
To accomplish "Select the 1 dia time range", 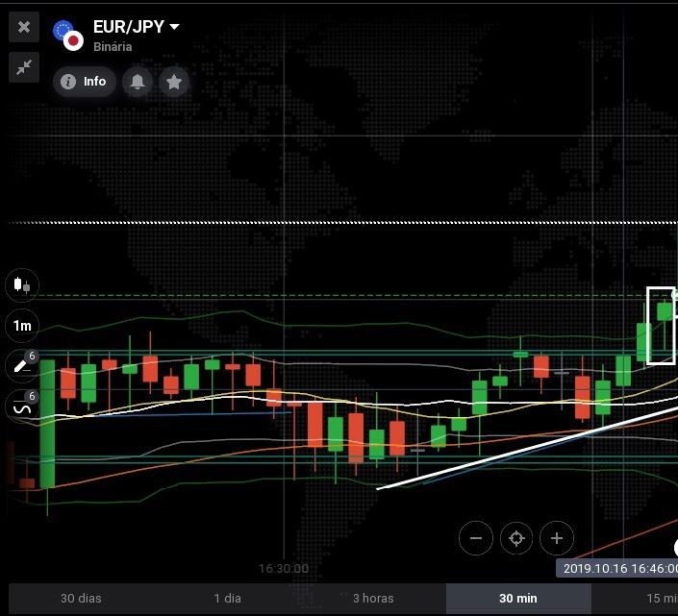I will pyautogui.click(x=227, y=599).
